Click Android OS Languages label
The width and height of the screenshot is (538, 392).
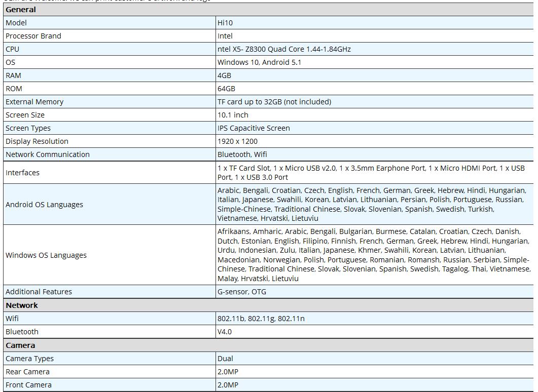(44, 205)
